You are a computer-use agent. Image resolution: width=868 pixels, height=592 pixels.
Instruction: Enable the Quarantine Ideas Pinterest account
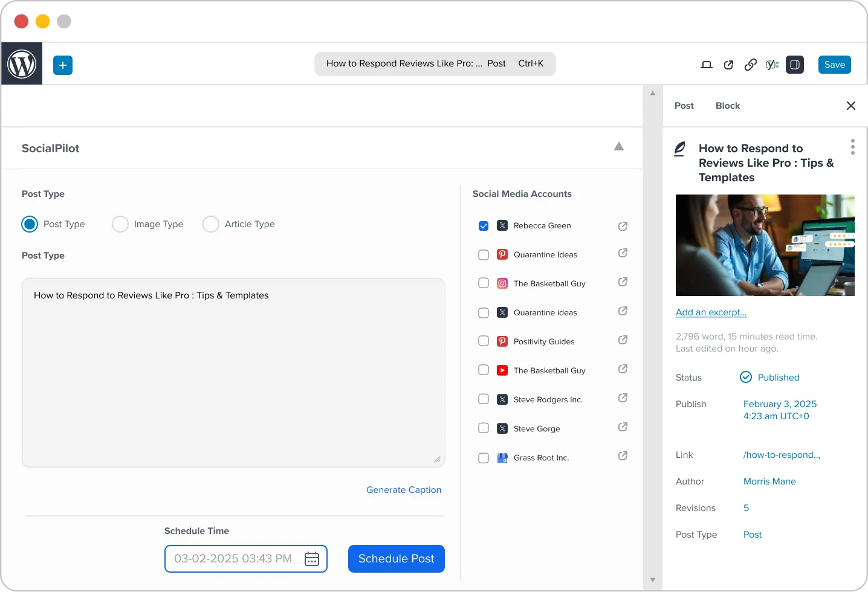[483, 254]
